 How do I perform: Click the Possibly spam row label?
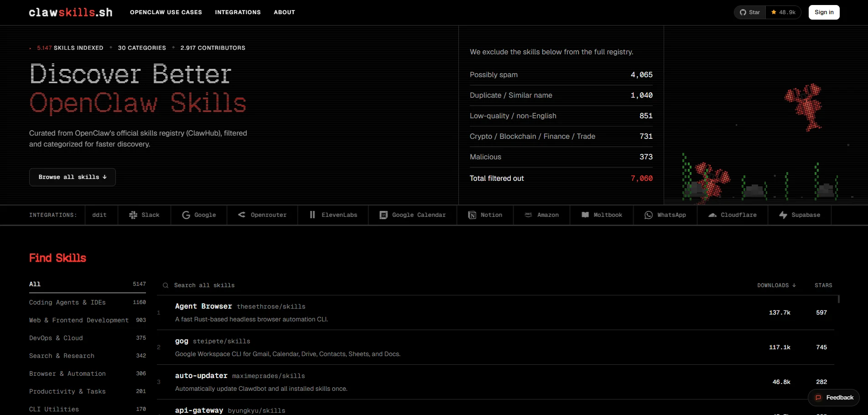(494, 75)
